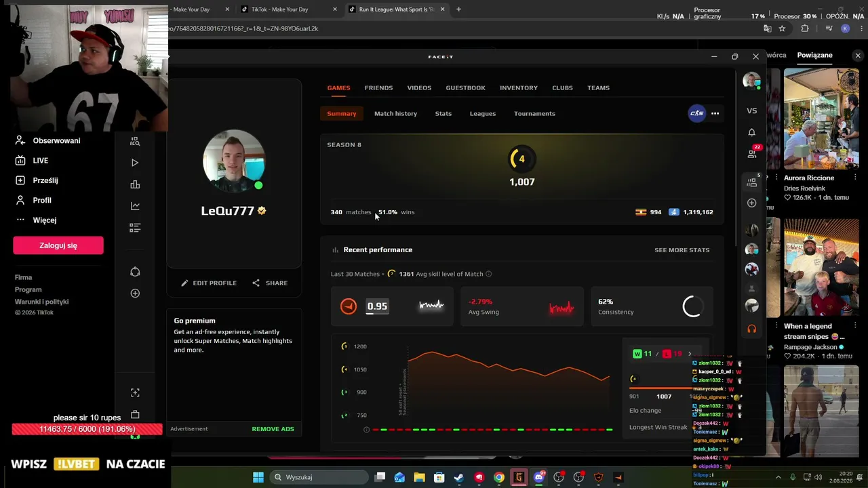The width and height of the screenshot is (868, 488).
Task: Click the Windows Start button
Action: click(258, 477)
